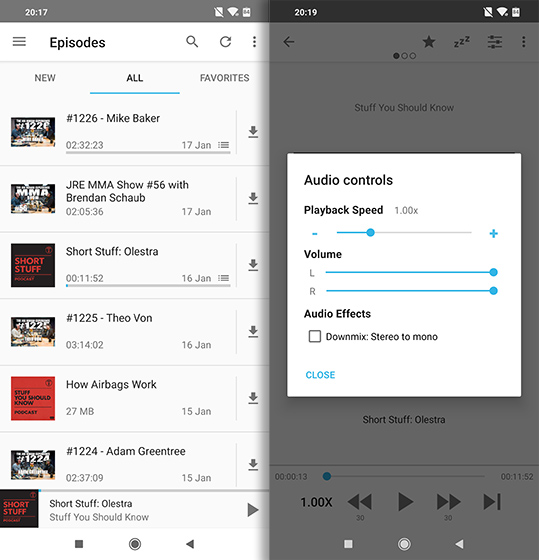This screenshot has width=539, height=560.
Task: Download #1224 - Adam Greentree episode
Action: 253,465
